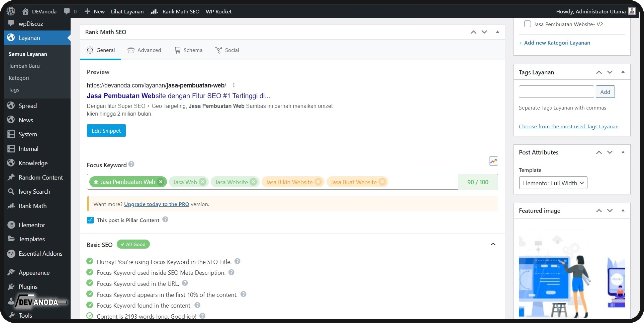Open WP Rocket in admin bar
Viewport: 644px width, 323px height.
pyautogui.click(x=218, y=11)
